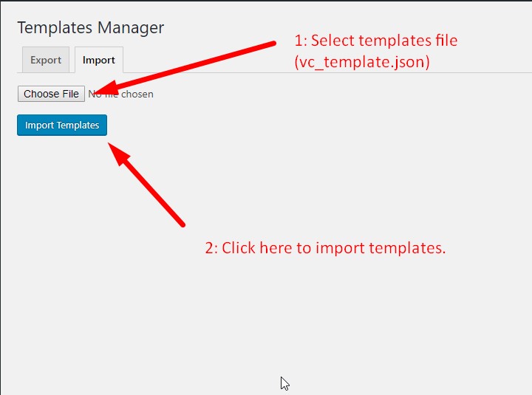Switch to the Export tab

(x=46, y=60)
